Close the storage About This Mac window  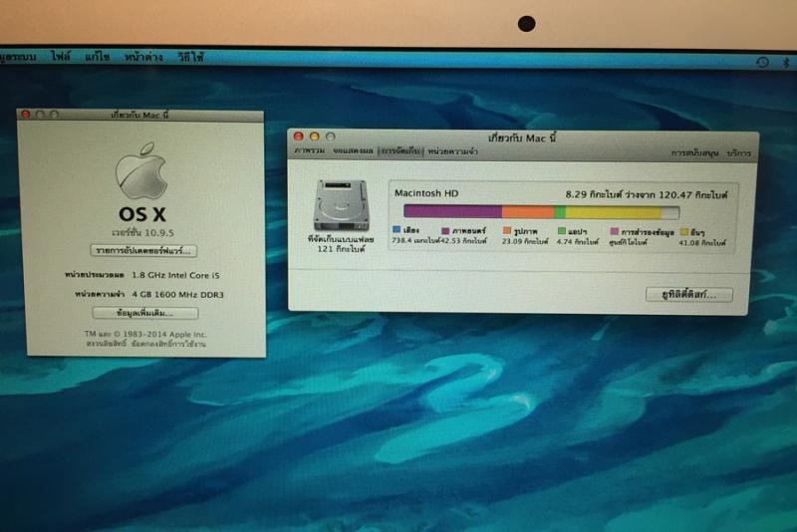click(x=298, y=136)
